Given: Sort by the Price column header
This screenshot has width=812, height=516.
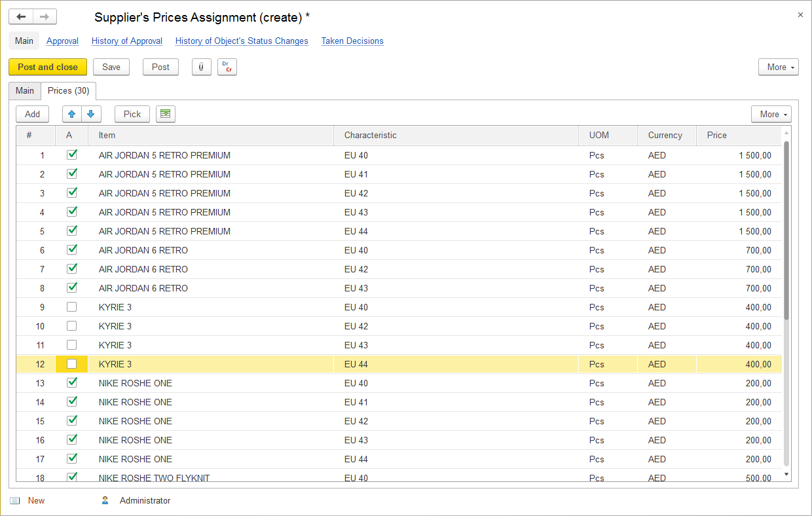Looking at the screenshot, I should (716, 135).
